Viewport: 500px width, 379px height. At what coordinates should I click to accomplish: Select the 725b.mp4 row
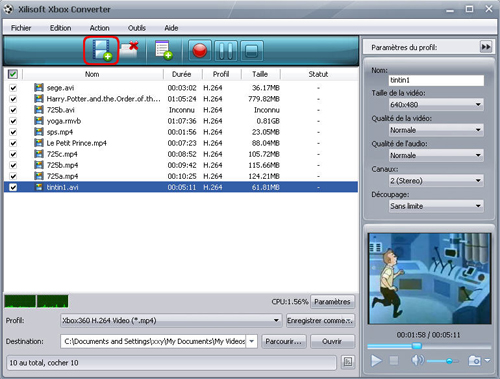tap(181, 165)
